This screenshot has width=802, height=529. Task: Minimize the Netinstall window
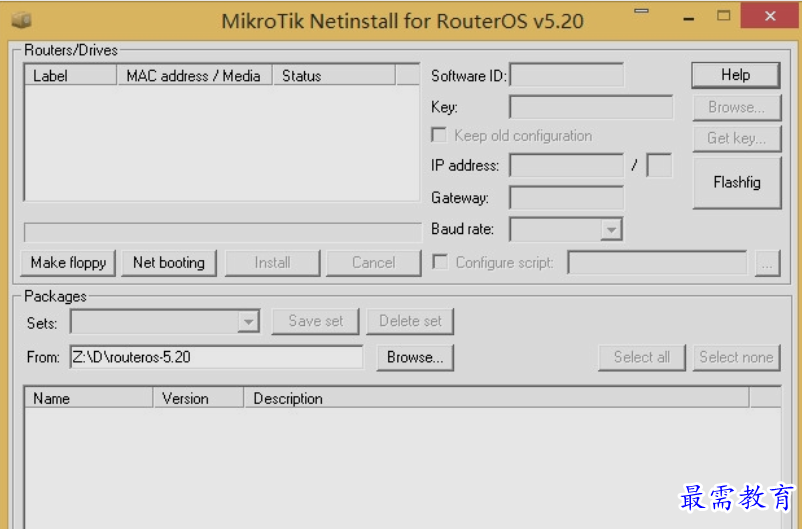click(689, 18)
